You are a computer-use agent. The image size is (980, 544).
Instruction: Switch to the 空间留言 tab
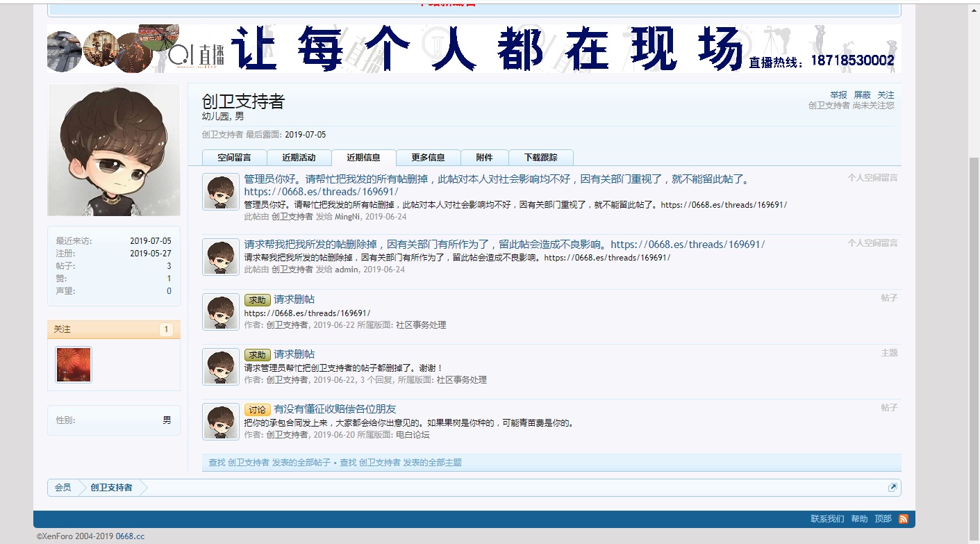tap(233, 157)
